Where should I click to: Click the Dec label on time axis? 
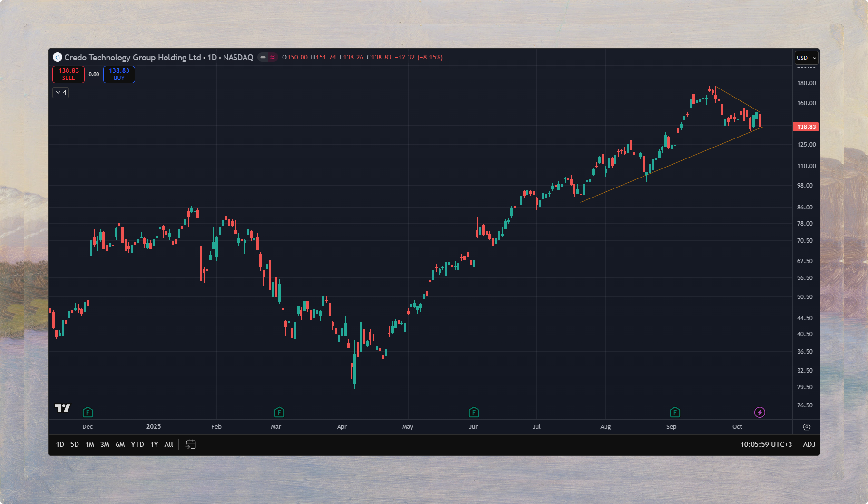pos(88,426)
